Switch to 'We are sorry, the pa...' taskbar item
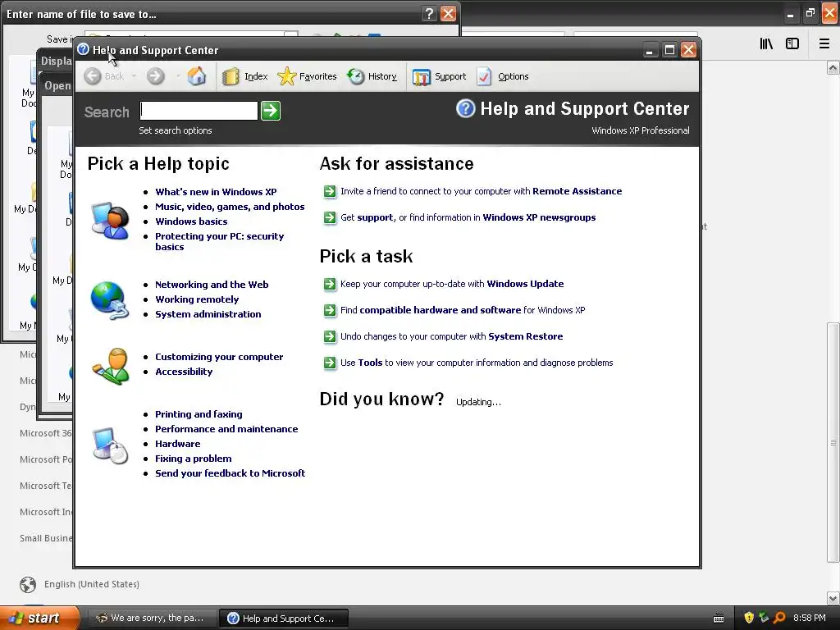 pos(152,619)
